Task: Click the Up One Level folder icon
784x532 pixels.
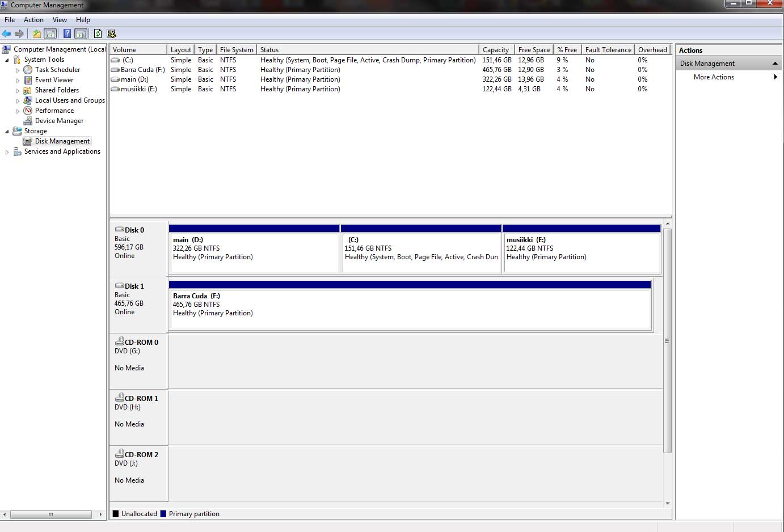Action: click(37, 33)
